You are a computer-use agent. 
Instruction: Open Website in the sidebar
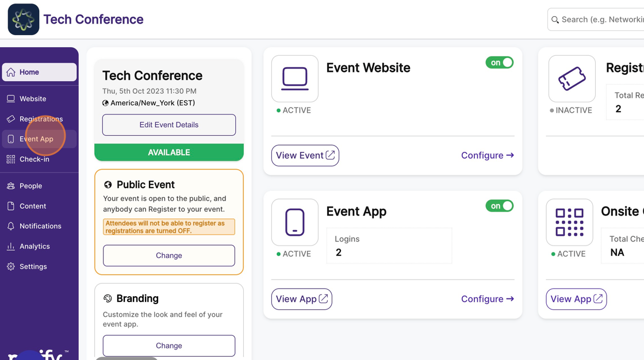[x=33, y=99]
